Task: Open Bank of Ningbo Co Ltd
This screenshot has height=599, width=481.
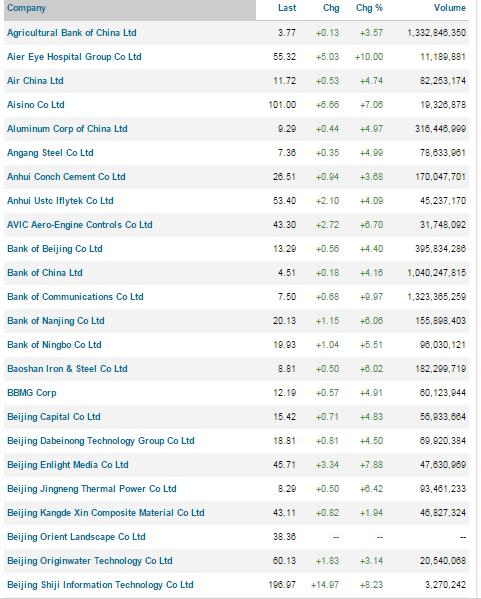Action: pyautogui.click(x=54, y=345)
